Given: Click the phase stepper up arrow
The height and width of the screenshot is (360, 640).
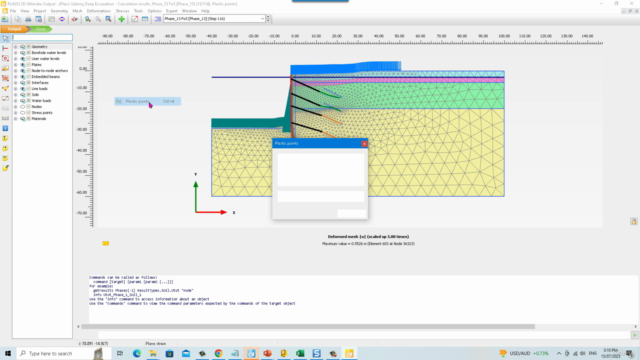Looking at the screenshot, I should click(268, 17).
